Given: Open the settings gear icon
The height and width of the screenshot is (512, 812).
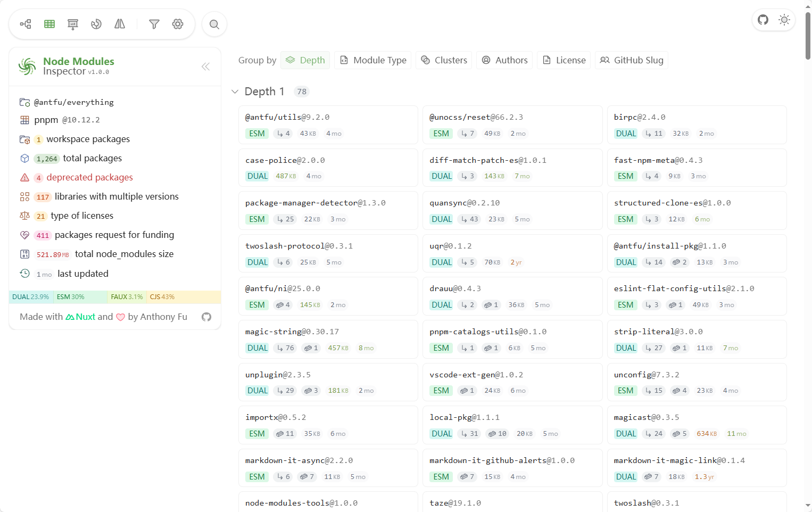Looking at the screenshot, I should pos(178,24).
